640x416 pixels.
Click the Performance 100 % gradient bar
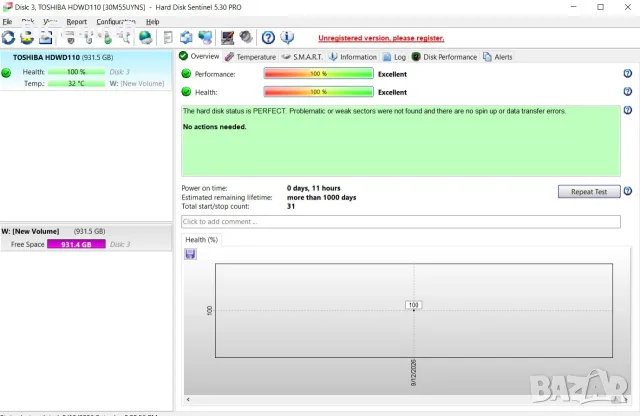click(x=318, y=73)
